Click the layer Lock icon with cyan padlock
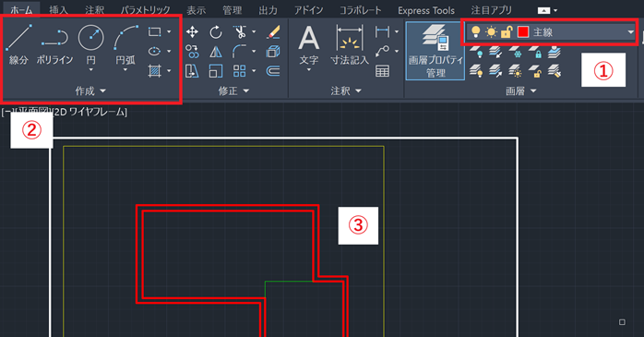The width and height of the screenshot is (644, 337). click(535, 52)
